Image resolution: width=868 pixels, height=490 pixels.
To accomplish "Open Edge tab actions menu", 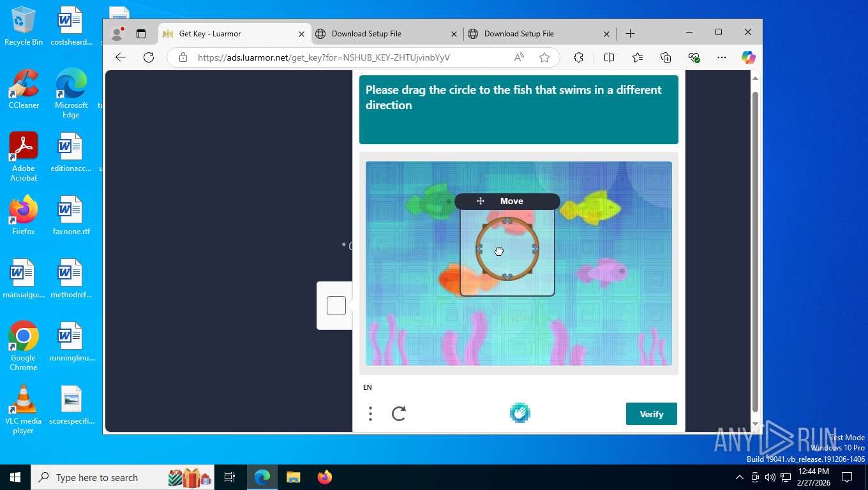I will (141, 34).
